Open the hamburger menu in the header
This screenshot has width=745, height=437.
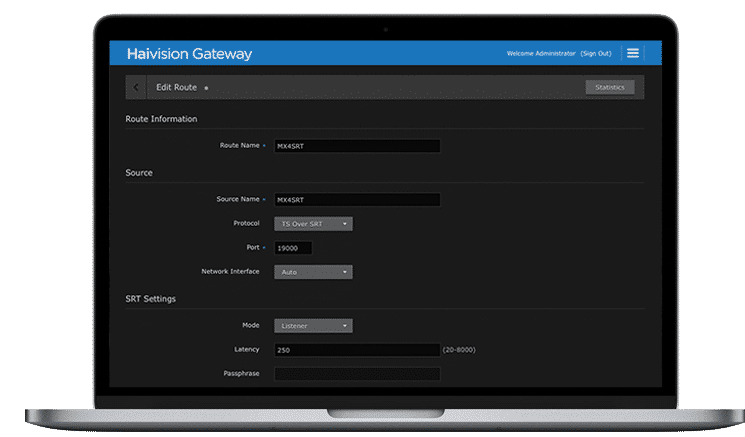pyautogui.click(x=633, y=53)
